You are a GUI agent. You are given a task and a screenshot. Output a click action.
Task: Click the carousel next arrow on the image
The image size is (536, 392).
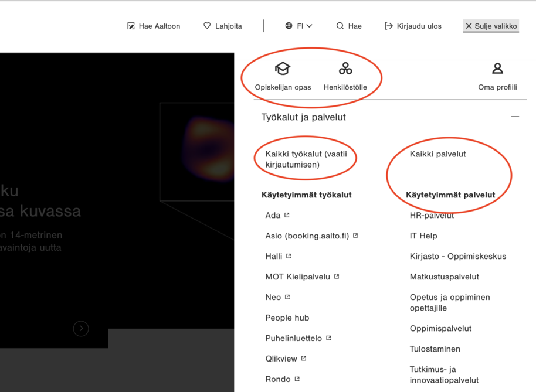[81, 329]
